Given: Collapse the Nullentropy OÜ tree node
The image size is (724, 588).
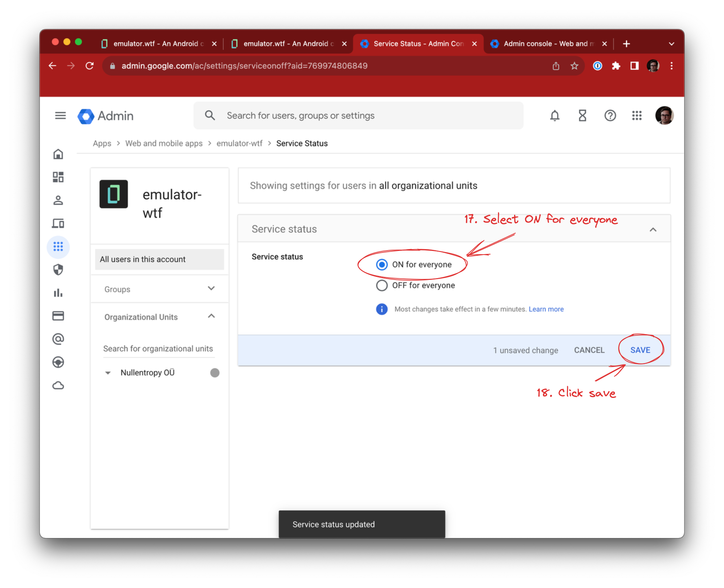Looking at the screenshot, I should (x=108, y=373).
